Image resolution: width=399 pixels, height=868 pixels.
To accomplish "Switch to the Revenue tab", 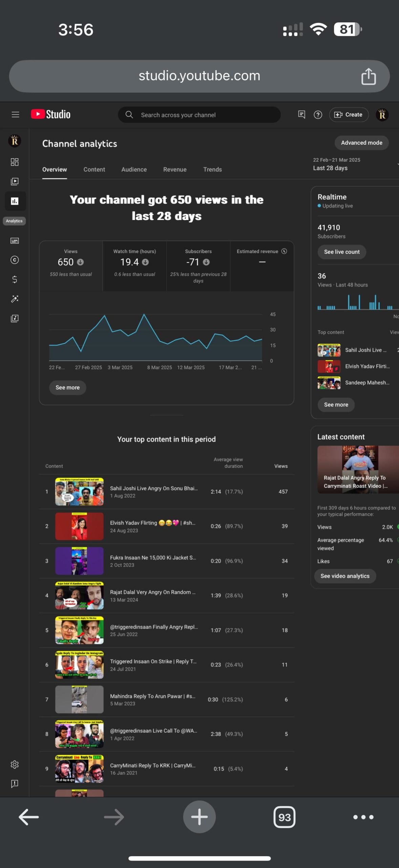I will [x=175, y=170].
